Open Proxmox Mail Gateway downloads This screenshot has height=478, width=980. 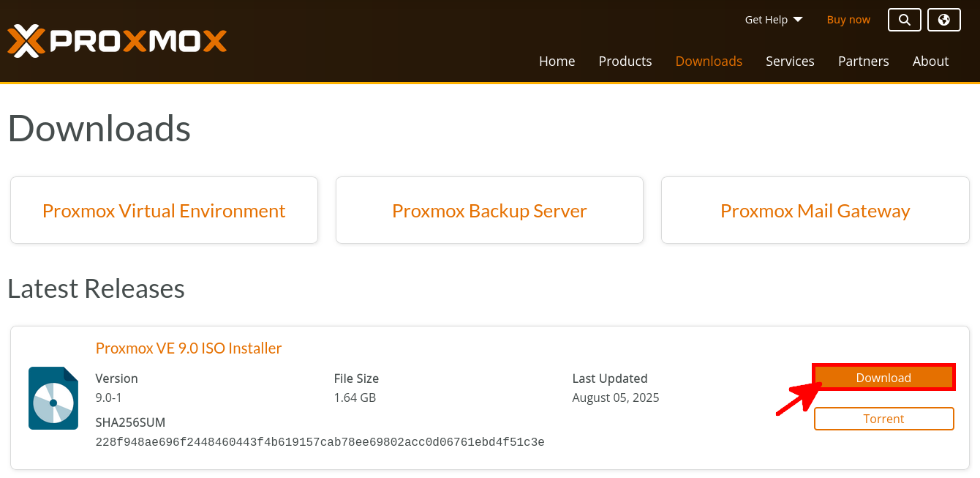coord(815,210)
